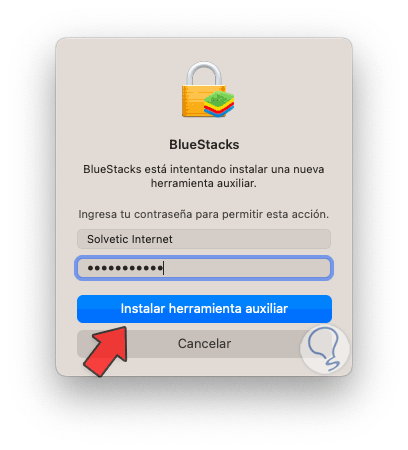Click the red arrow annotation
This screenshot has width=408, height=450.
pos(106,351)
